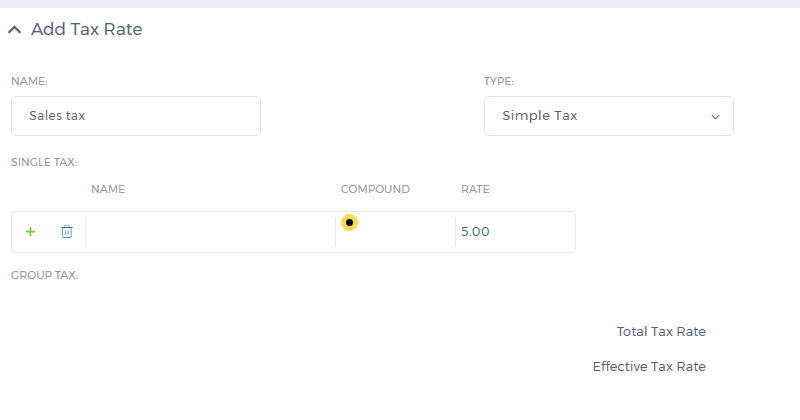This screenshot has height=420, width=800.
Task: Delete the tax row with trash icon
Action: click(67, 232)
